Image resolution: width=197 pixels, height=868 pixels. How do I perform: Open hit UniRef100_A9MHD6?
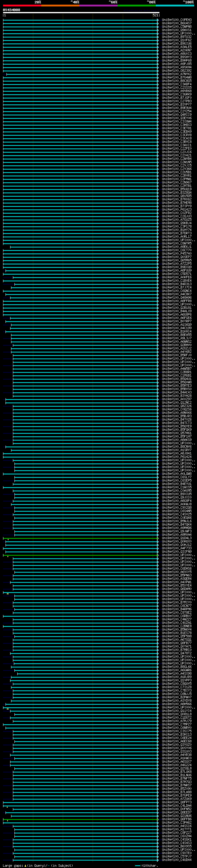[177, 528]
